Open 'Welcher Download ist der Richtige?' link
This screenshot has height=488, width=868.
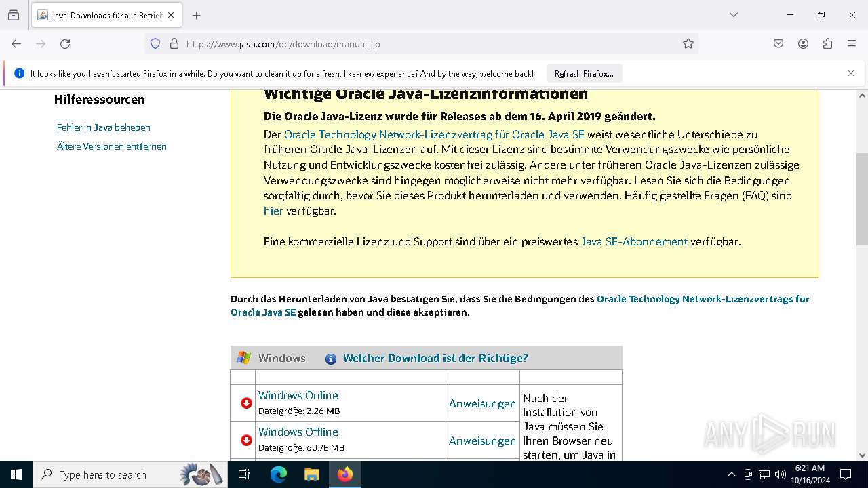click(435, 358)
